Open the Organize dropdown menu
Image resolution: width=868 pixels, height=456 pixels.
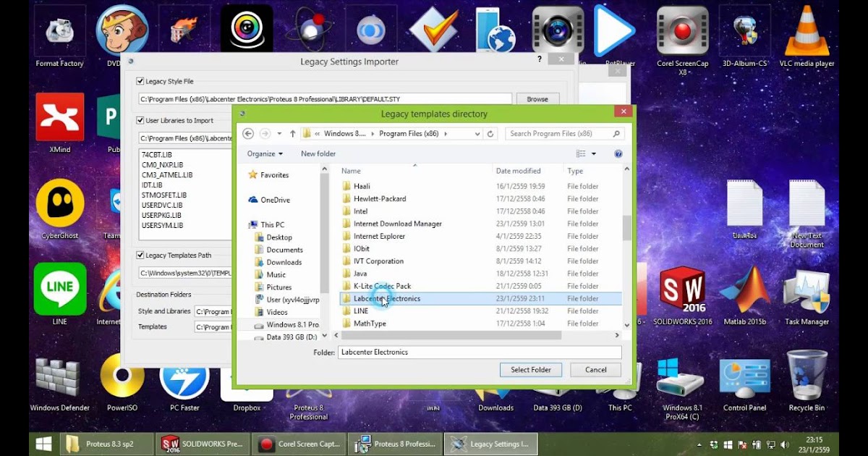(x=265, y=153)
